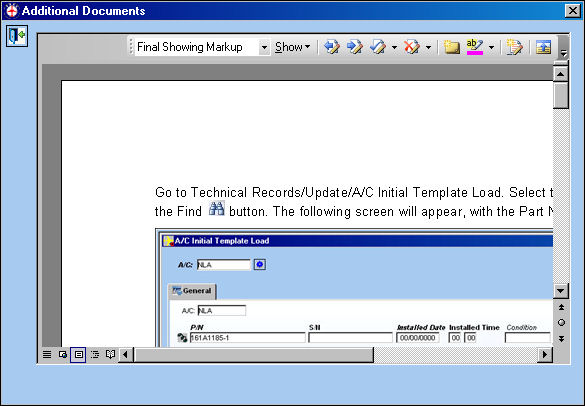Reject the selected change icon
This screenshot has width=585, height=406.
coord(412,47)
